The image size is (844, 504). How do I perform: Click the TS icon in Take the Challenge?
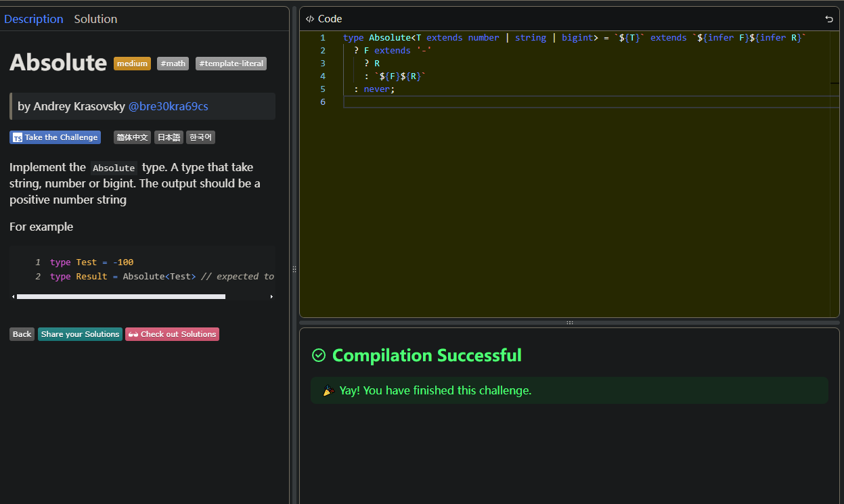(x=18, y=137)
